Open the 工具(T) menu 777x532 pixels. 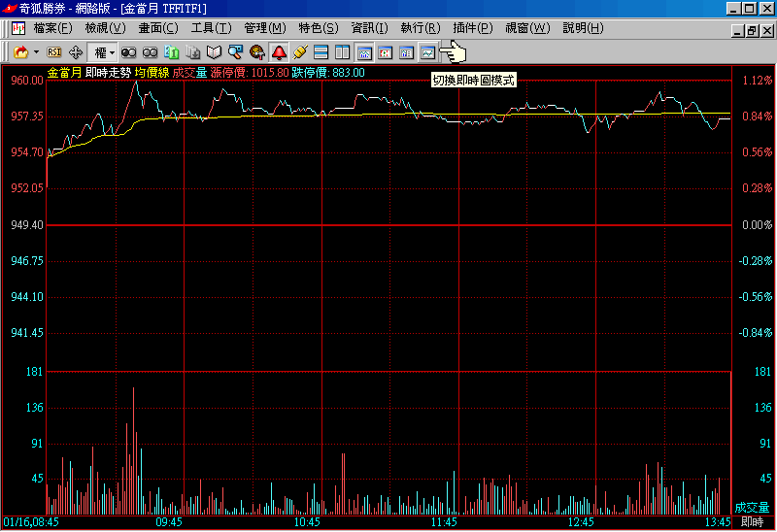pos(211,28)
